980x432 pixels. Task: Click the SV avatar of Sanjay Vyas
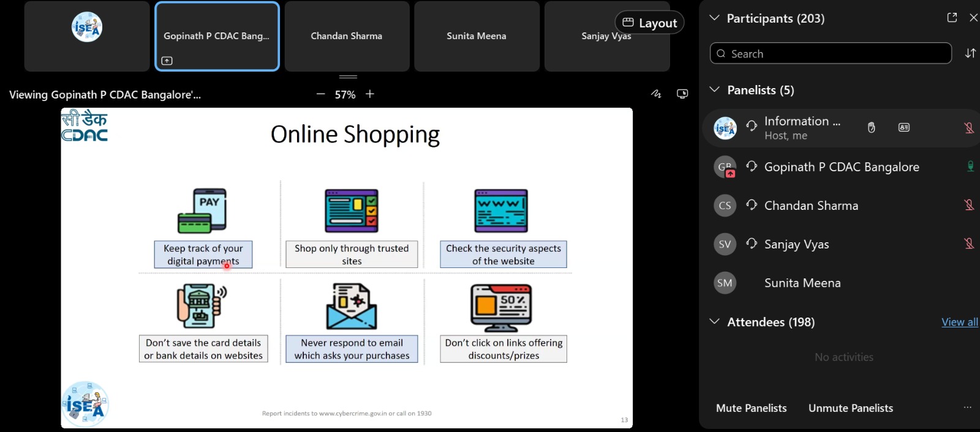(x=725, y=244)
